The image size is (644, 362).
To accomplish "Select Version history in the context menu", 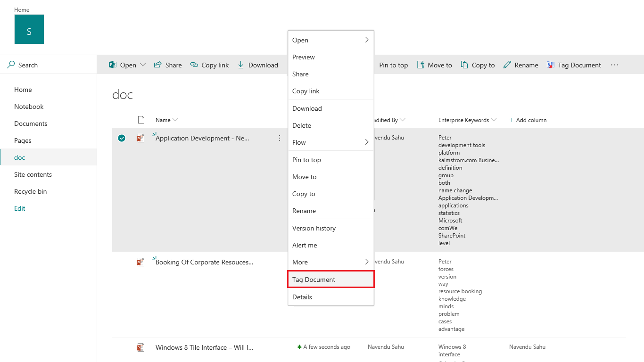I will 314,228.
